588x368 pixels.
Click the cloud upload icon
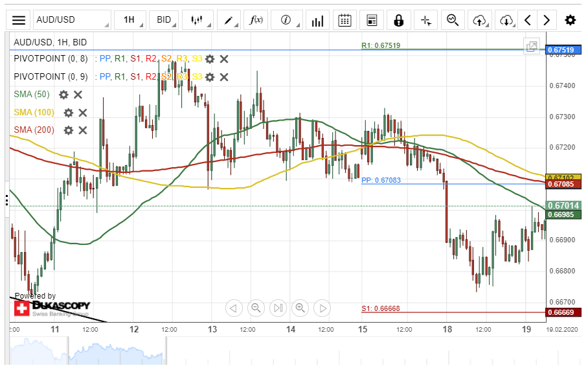[x=479, y=20]
